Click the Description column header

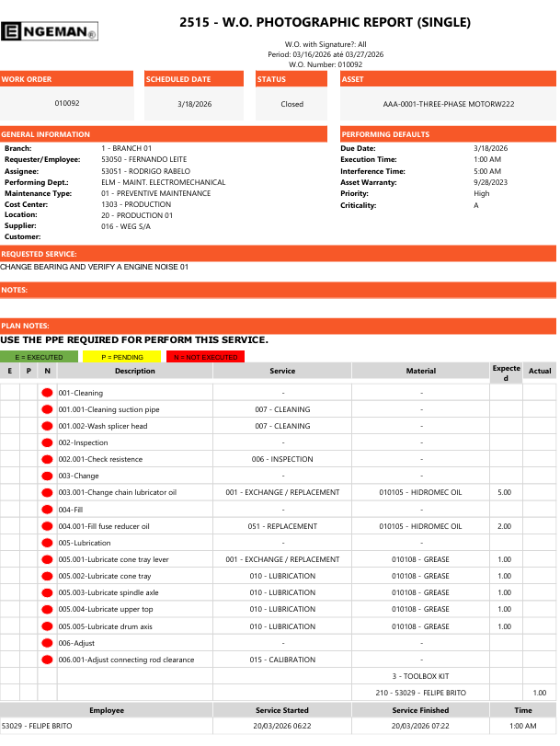[134, 371]
